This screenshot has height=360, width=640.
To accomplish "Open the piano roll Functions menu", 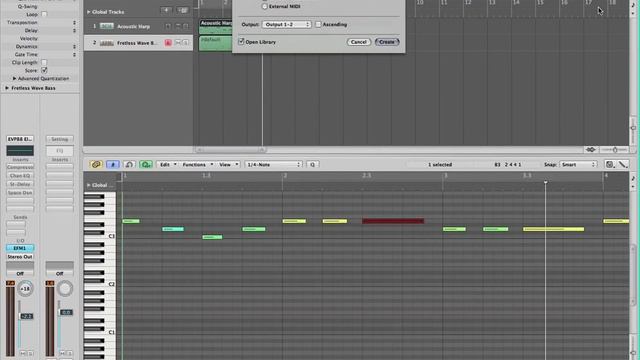I will pyautogui.click(x=198, y=164).
